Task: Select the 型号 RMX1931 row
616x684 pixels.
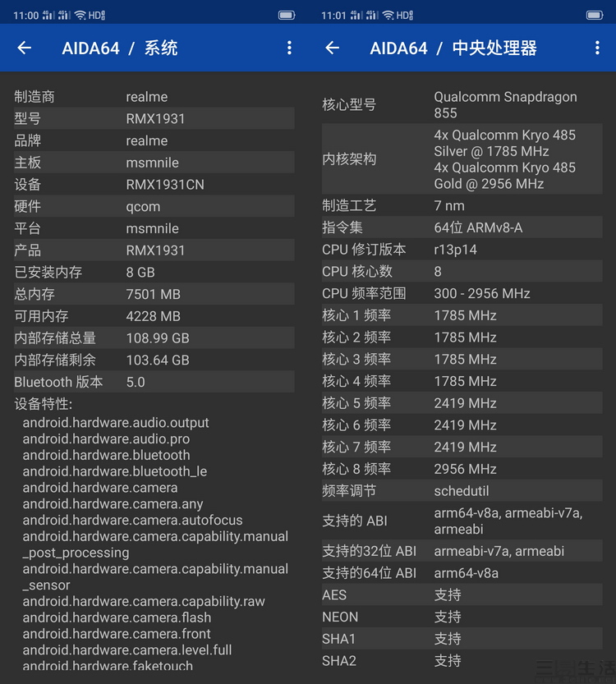Action: [154, 118]
